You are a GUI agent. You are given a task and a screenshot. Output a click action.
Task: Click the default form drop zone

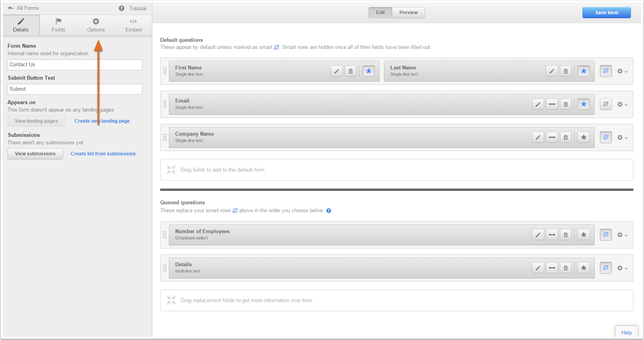coord(397,170)
